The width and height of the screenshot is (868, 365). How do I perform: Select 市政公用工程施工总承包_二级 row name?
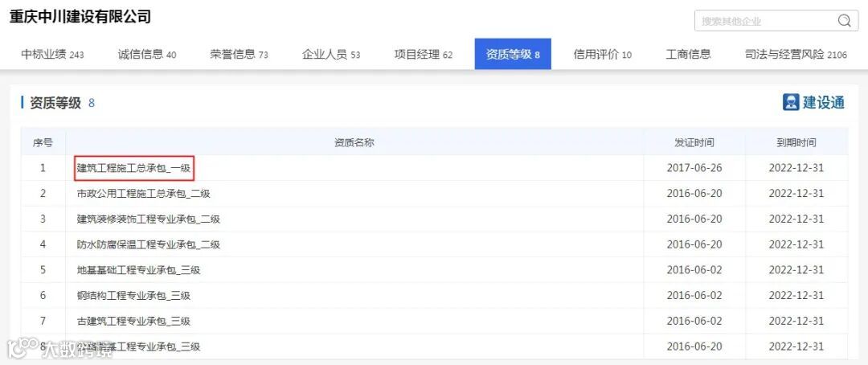(x=143, y=193)
